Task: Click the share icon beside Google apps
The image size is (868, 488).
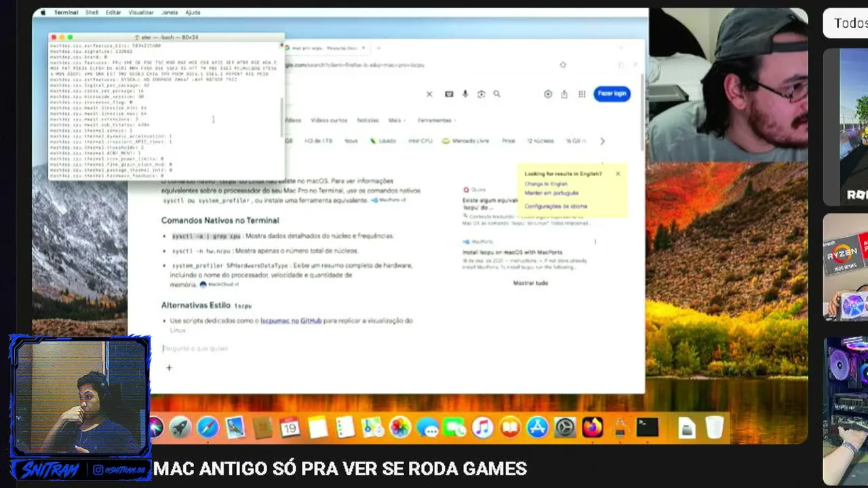Action: click(564, 94)
